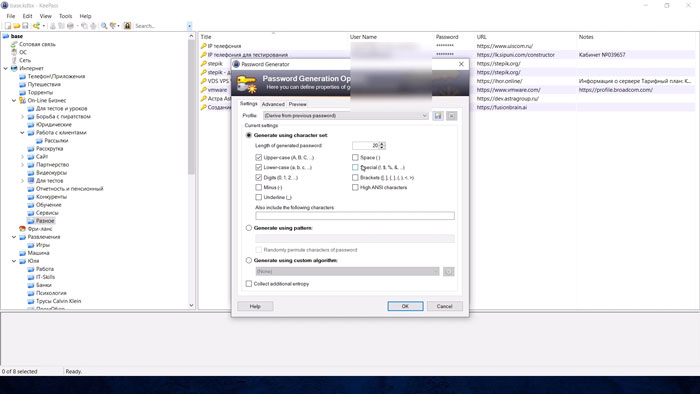Collapse the Развлечения group
This screenshot has height=394, width=700.
click(14, 237)
